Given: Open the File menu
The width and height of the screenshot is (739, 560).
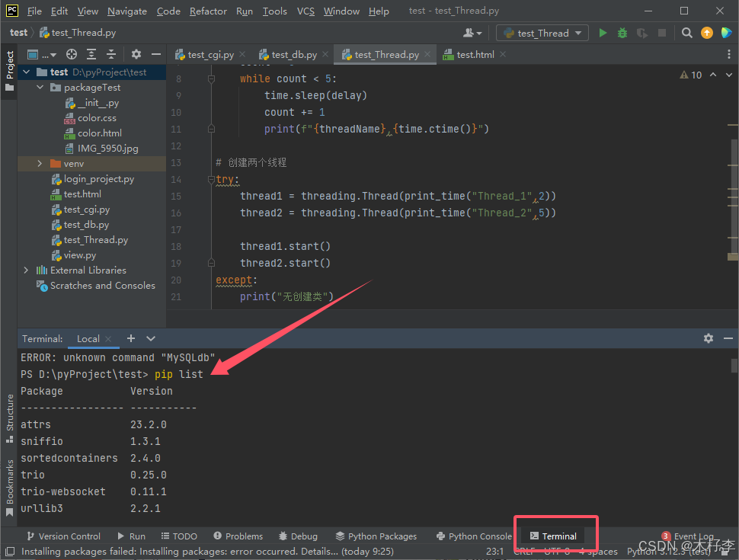Looking at the screenshot, I should coord(34,11).
